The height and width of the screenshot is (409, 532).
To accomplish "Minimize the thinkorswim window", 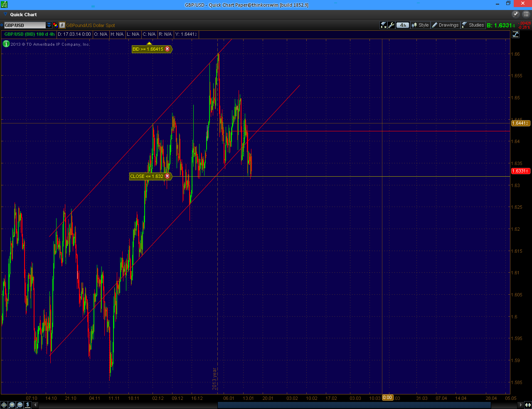I will click(x=498, y=4).
